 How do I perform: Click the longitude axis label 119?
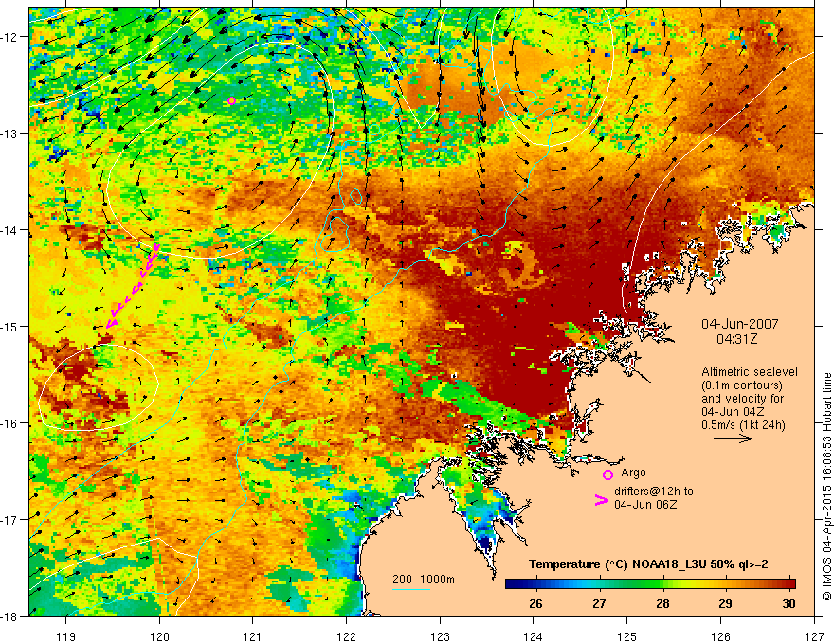coord(66,636)
